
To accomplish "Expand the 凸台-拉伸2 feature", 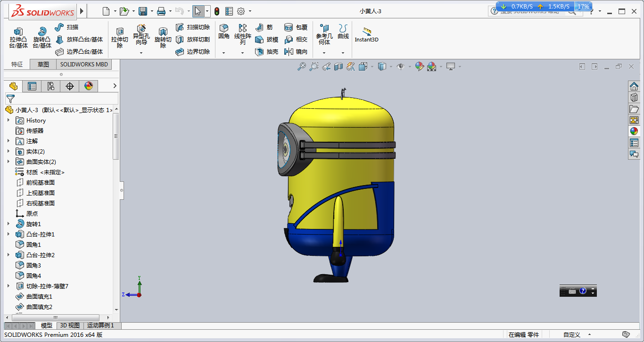I will [8, 255].
